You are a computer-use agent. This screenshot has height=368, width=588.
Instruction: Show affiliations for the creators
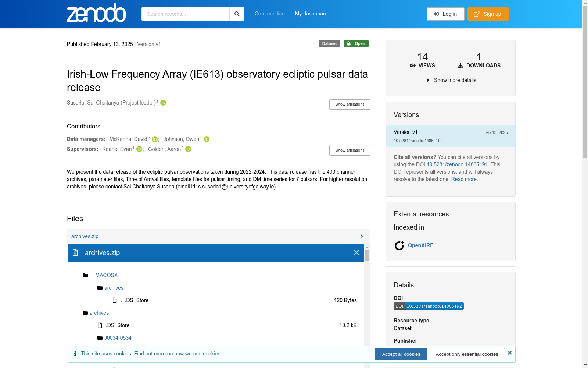(x=350, y=105)
